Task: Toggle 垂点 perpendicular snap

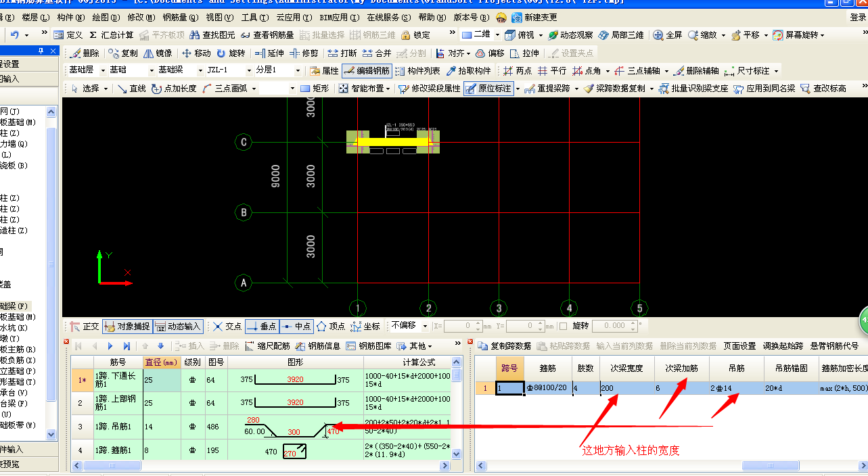Action: [261, 326]
